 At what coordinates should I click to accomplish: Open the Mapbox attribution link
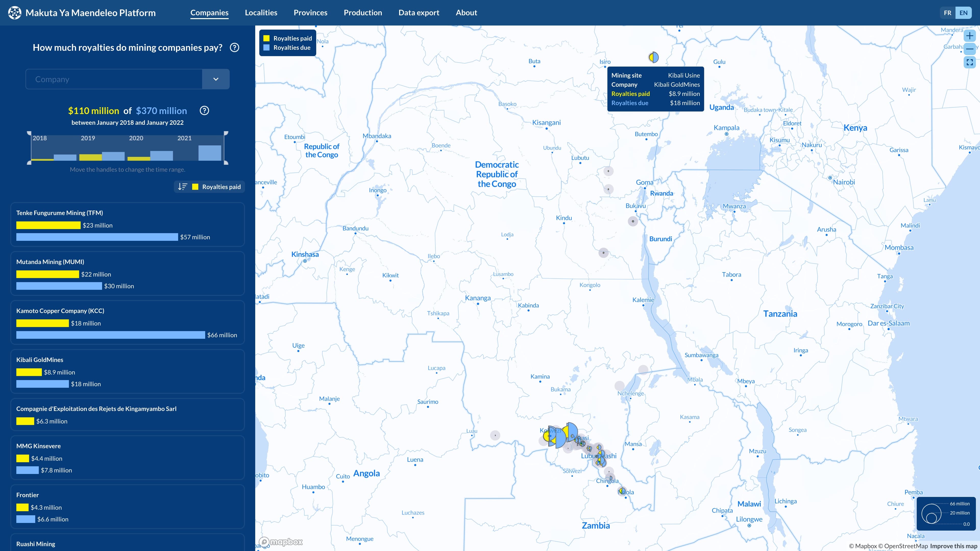point(863,546)
